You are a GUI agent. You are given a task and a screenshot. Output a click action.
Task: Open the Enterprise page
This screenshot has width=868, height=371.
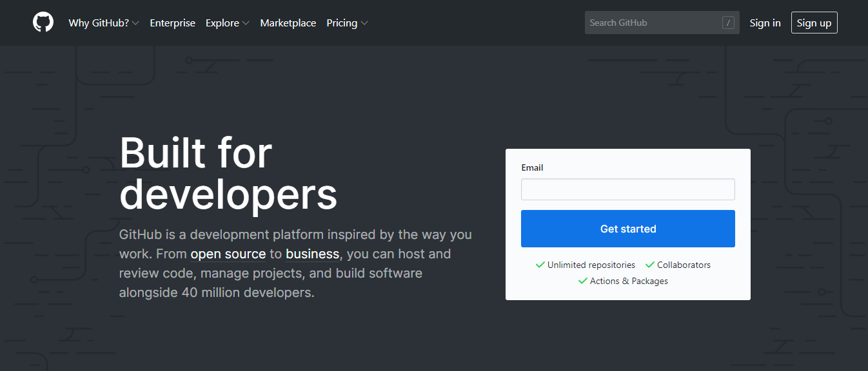pyautogui.click(x=172, y=23)
